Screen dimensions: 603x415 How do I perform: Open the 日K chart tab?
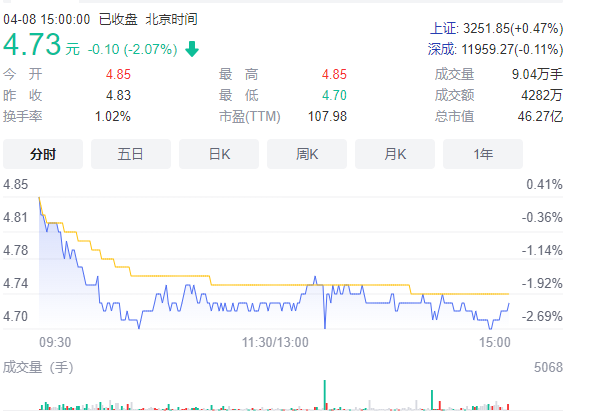219,154
